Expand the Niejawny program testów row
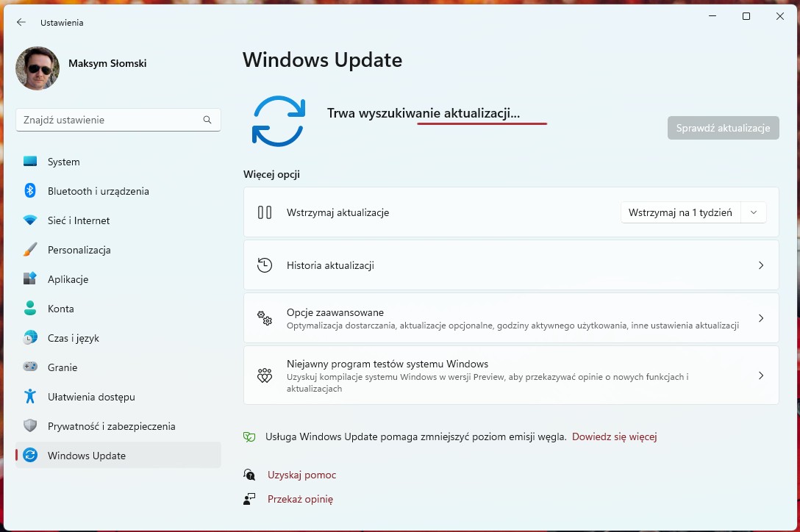This screenshot has height=532, width=800. (x=761, y=375)
